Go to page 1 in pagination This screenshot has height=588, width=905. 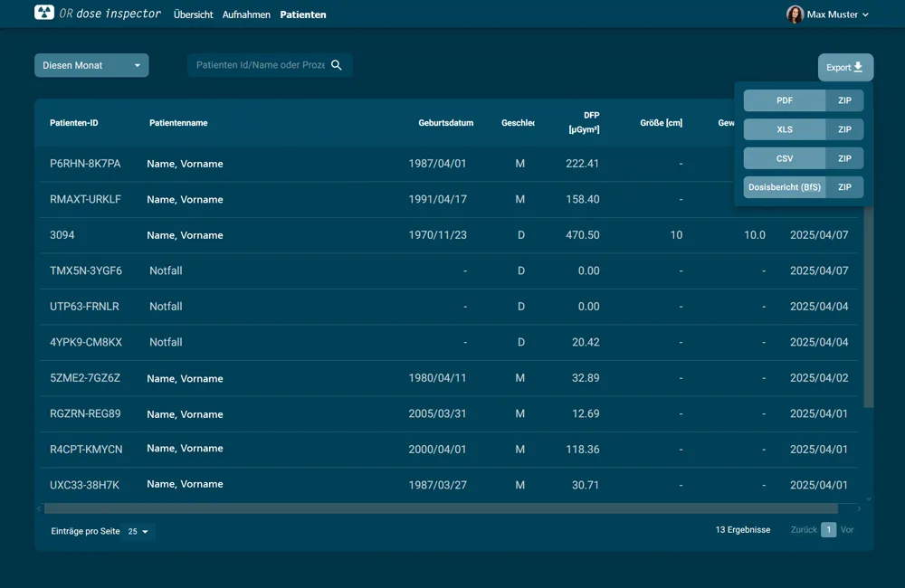pyautogui.click(x=828, y=530)
